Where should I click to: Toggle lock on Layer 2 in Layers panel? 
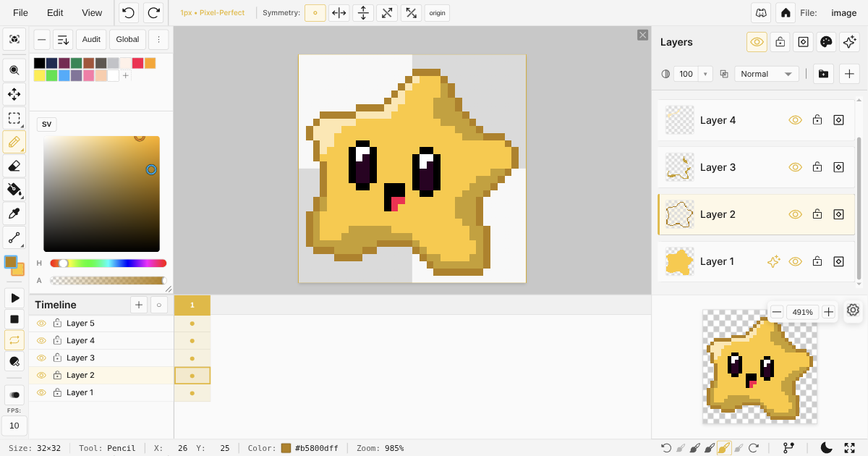tap(817, 214)
